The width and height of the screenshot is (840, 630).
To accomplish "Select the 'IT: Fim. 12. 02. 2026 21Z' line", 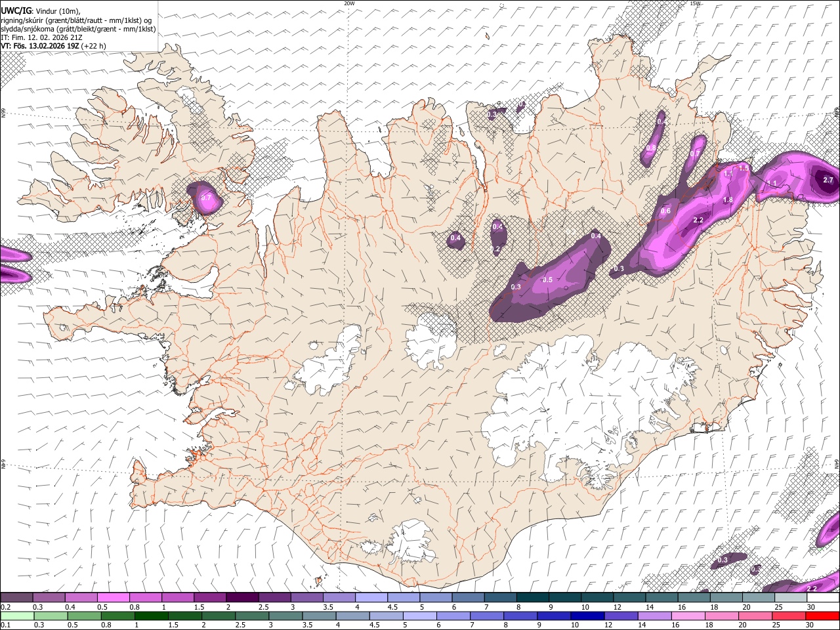I will point(42,37).
